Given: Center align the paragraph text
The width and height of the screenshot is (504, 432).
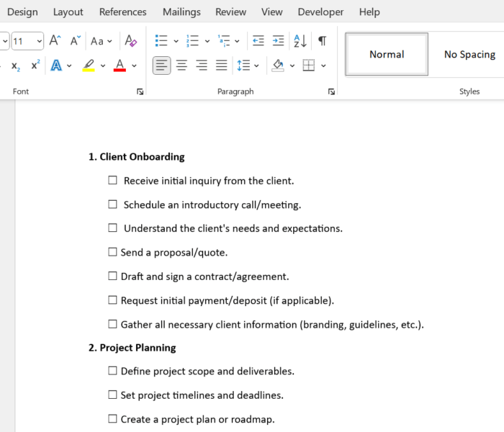Looking at the screenshot, I should pyautogui.click(x=182, y=66).
